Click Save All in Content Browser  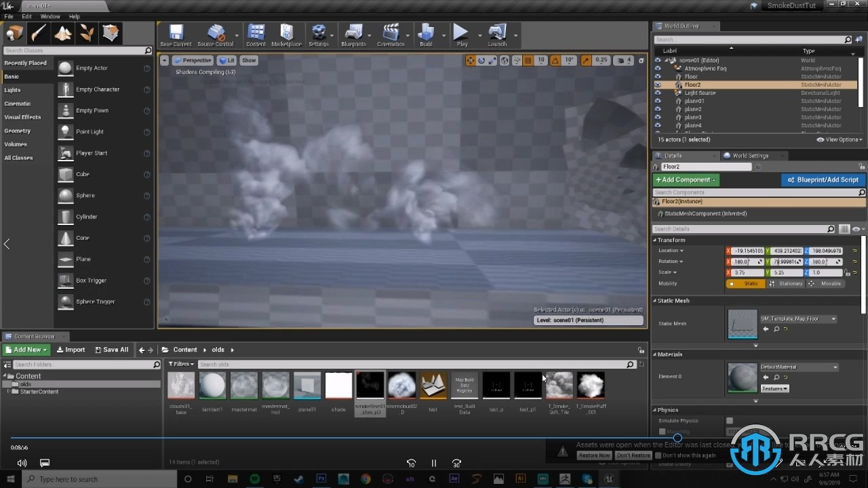111,350
